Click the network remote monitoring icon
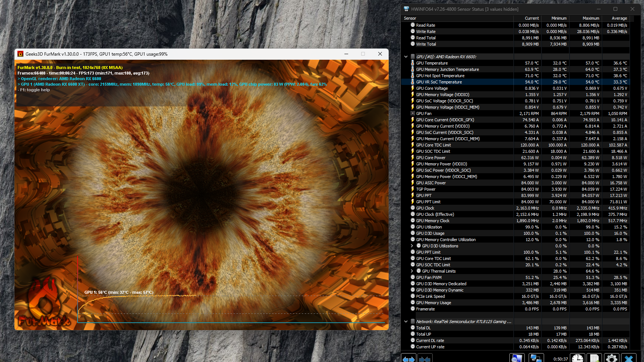The image size is (644, 362). (536, 358)
